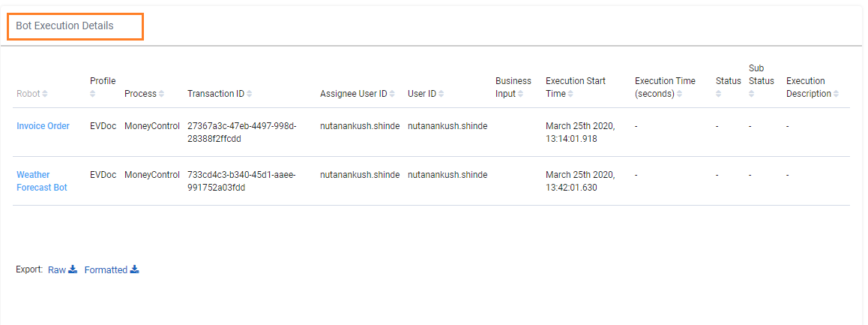
Task: Export Formatted data download link
Action: pyautogui.click(x=112, y=270)
